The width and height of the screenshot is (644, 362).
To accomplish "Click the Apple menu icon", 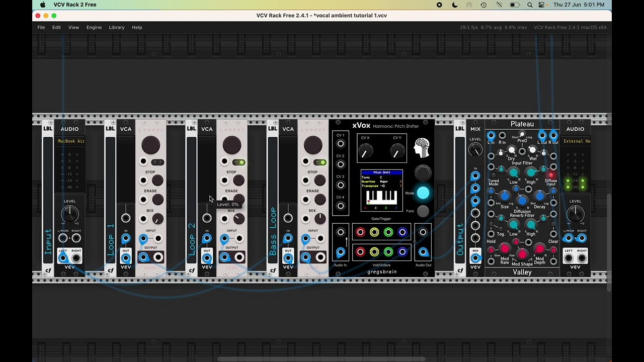I will coord(43,5).
